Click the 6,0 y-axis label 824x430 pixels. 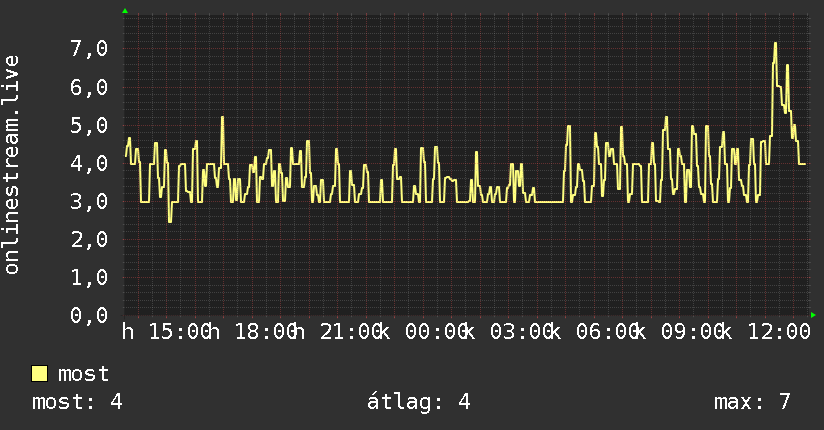89,87
